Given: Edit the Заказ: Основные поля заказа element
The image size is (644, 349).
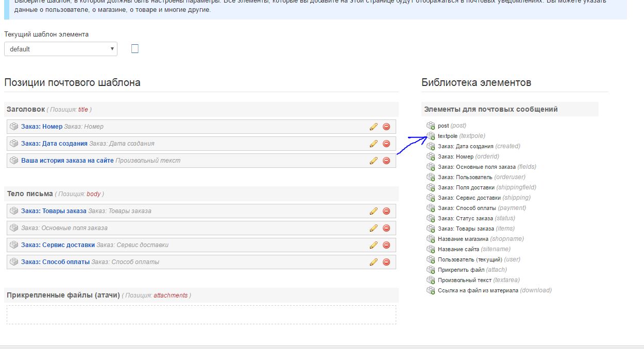Looking at the screenshot, I should point(374,228).
